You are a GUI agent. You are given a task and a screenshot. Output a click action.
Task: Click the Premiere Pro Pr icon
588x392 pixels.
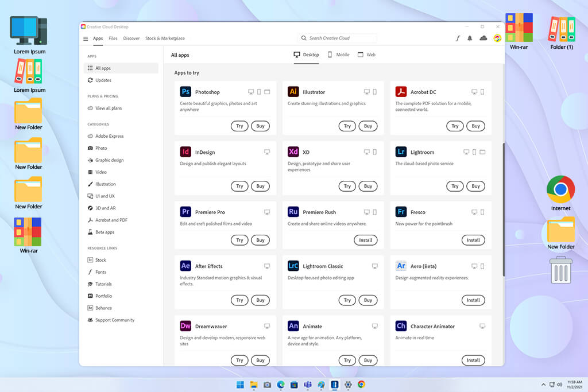(x=185, y=212)
